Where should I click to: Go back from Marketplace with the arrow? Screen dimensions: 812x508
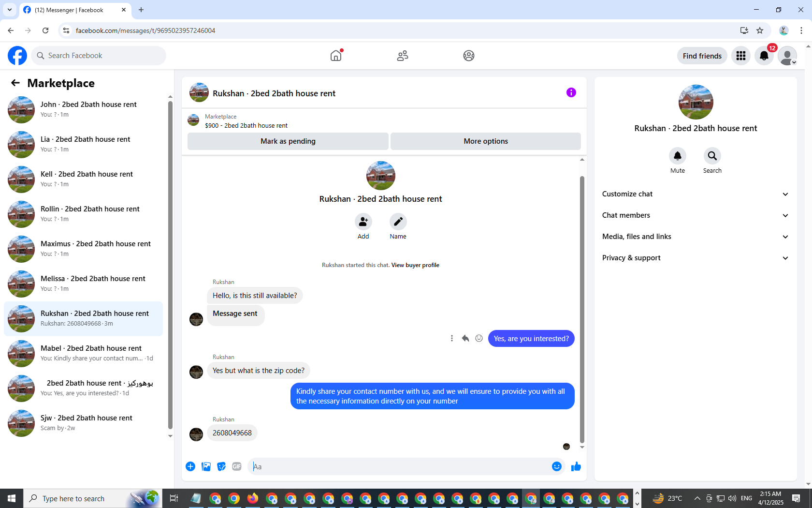coord(15,83)
